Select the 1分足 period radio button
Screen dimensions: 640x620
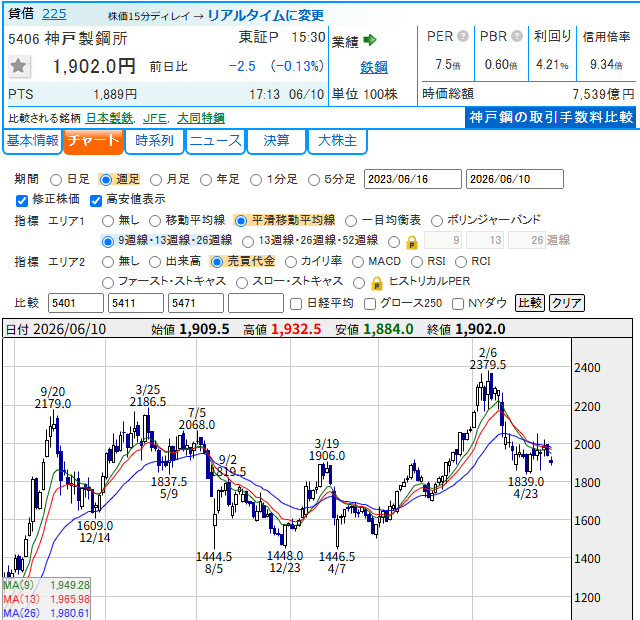pyautogui.click(x=256, y=180)
